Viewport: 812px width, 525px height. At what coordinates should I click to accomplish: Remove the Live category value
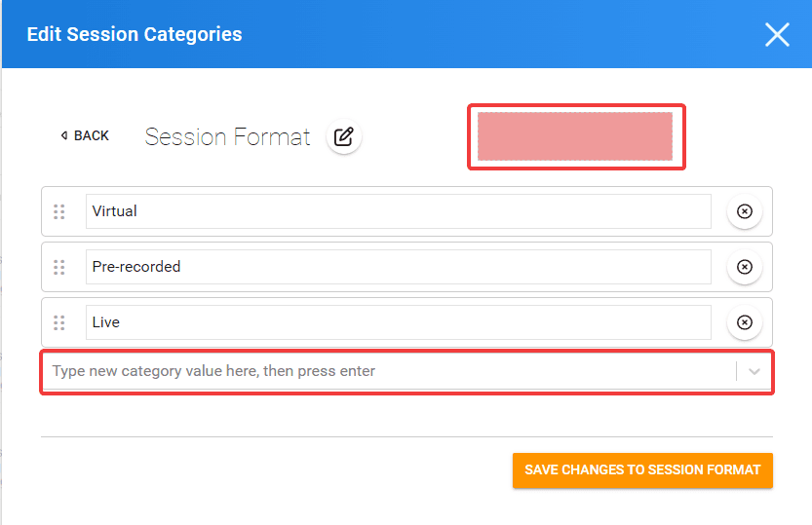tap(744, 322)
